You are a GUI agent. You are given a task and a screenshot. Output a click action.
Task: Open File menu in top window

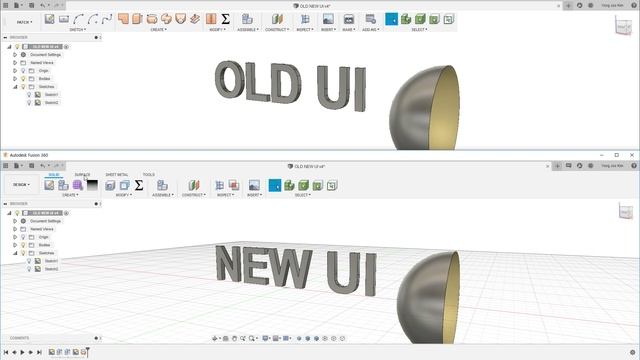coord(18,5)
